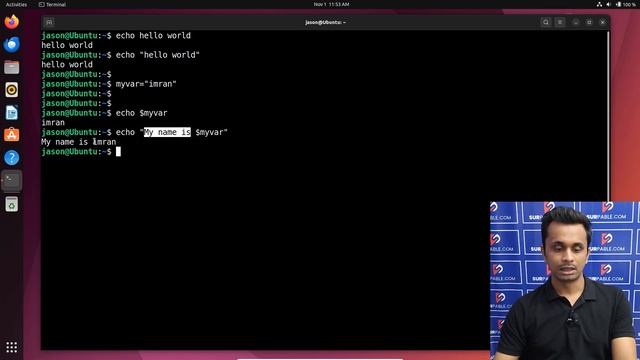Click the terminal search icon
640x360 pixels.
pos(546,22)
